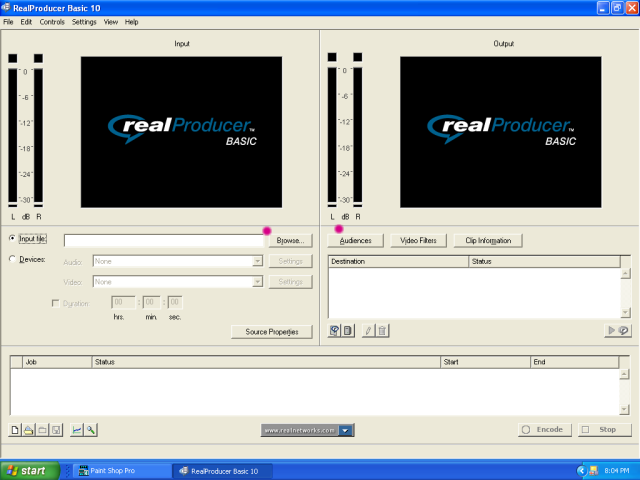Click the play output clip icon
The width and height of the screenshot is (640, 480).
click(x=618, y=330)
